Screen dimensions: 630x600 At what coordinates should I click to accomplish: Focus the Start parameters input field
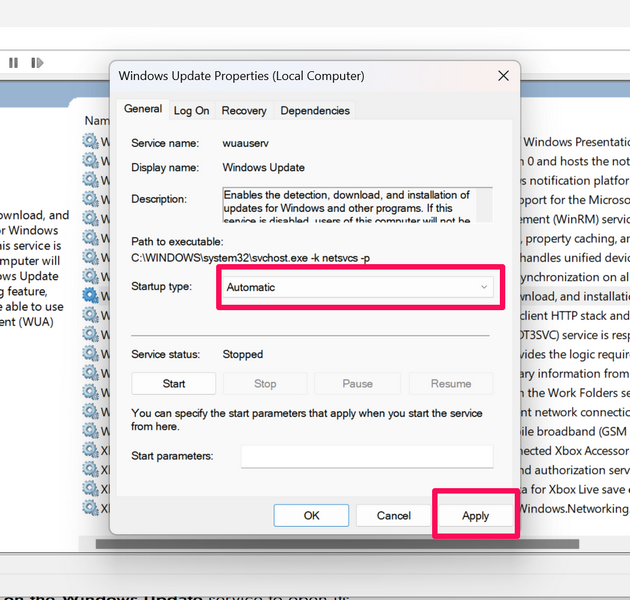click(x=367, y=456)
